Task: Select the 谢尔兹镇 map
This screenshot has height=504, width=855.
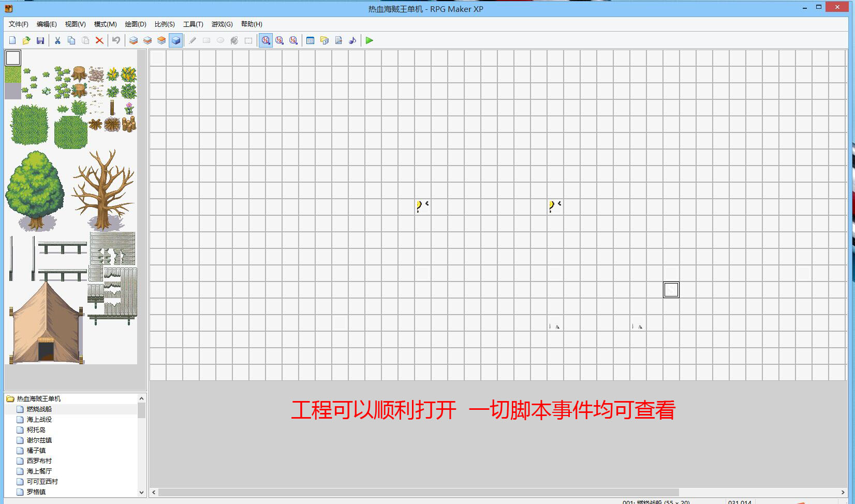Action: [x=39, y=440]
